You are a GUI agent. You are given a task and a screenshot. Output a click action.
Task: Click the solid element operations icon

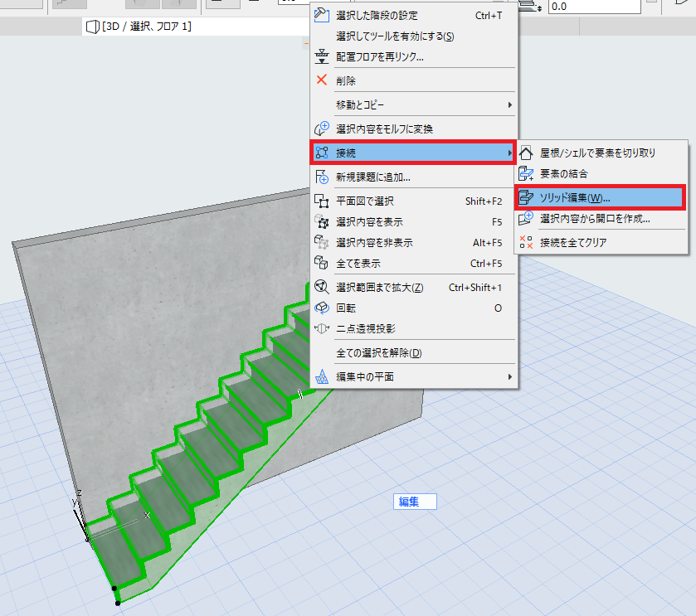tap(526, 197)
